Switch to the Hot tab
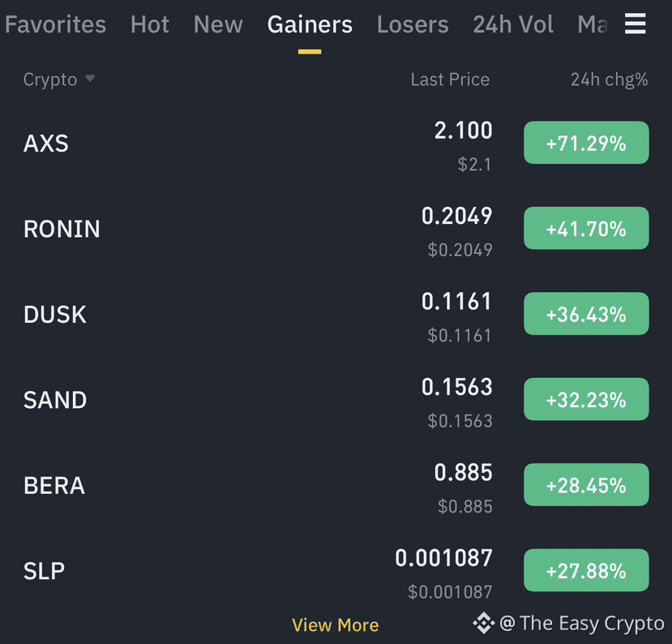Viewport: 672px width, 644px height. (x=150, y=24)
